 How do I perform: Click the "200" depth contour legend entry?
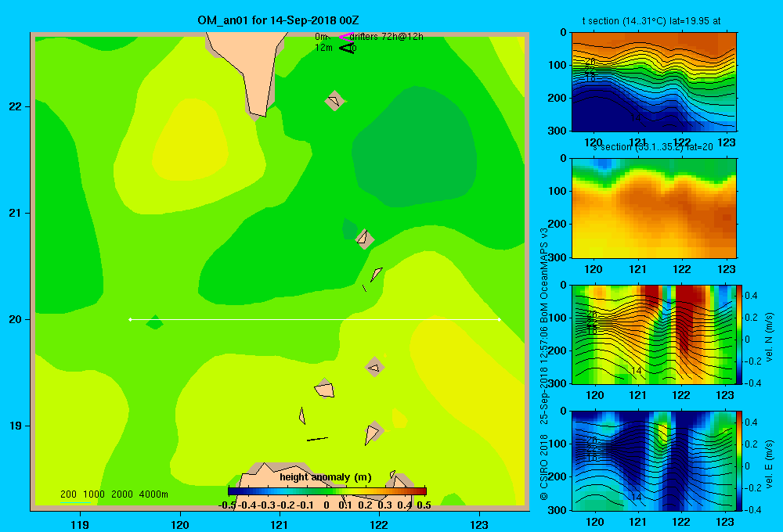pyautogui.click(x=68, y=494)
